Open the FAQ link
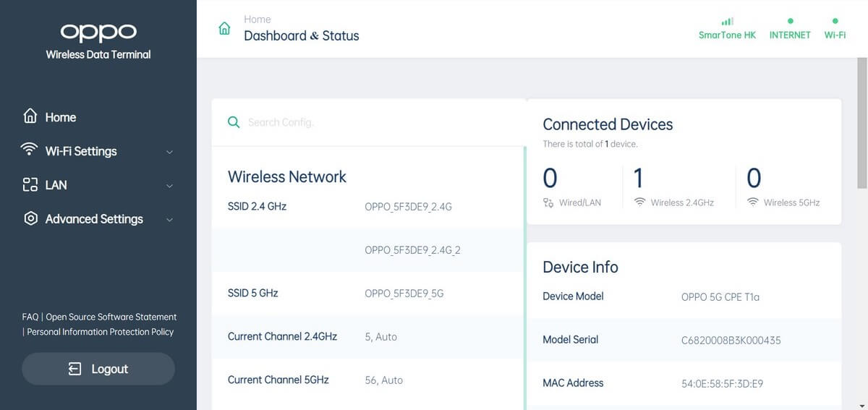Screen dimensions: 868x410 (x=30, y=317)
